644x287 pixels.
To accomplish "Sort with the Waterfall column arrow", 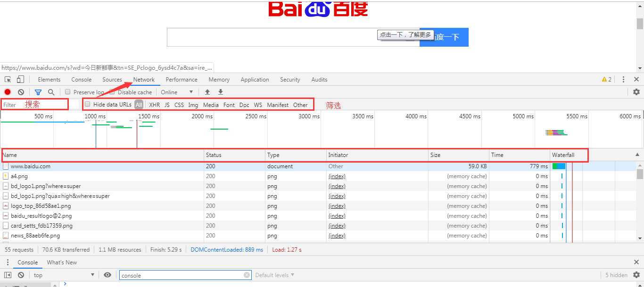I will [637, 155].
